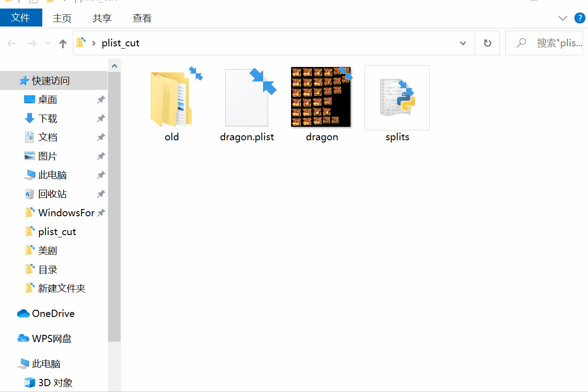The width and height of the screenshot is (588, 392).
Task: Select the dragon.plist file
Action: (x=247, y=98)
